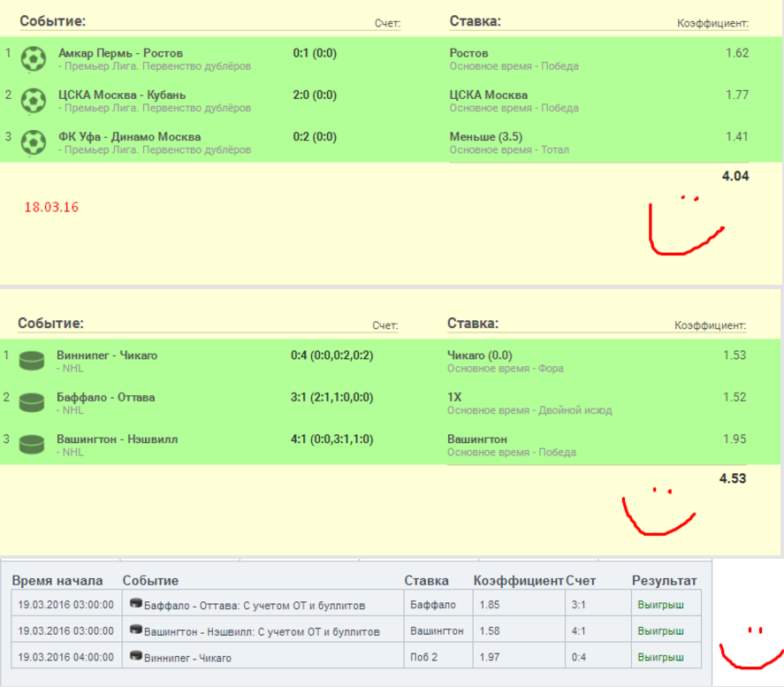Click the score '2:0 (0:0)'
The width and height of the screenshot is (784, 687).
point(315,95)
